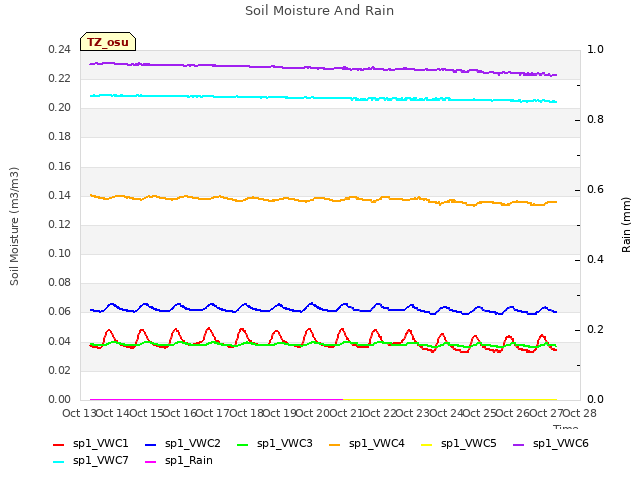
Task: Click the Soil Moisture (m3/m3) axis label
Action: [x=14, y=226]
